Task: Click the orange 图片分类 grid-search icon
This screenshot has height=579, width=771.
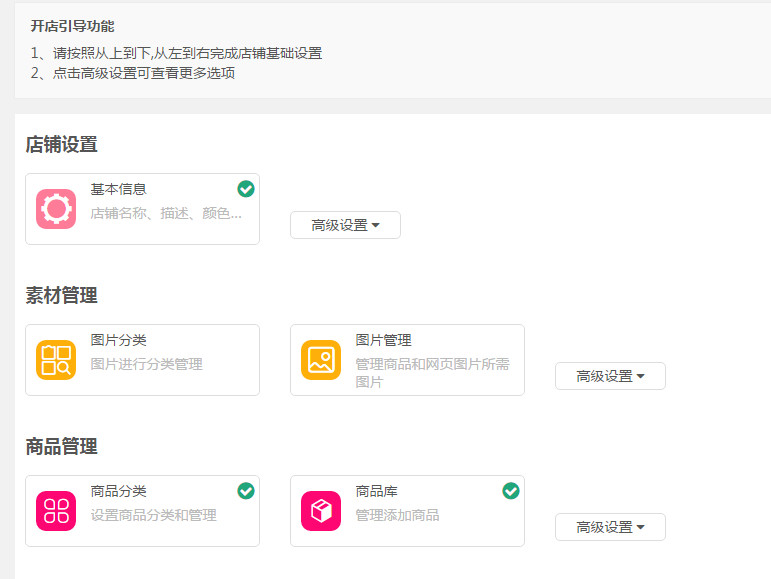Action: click(56, 360)
